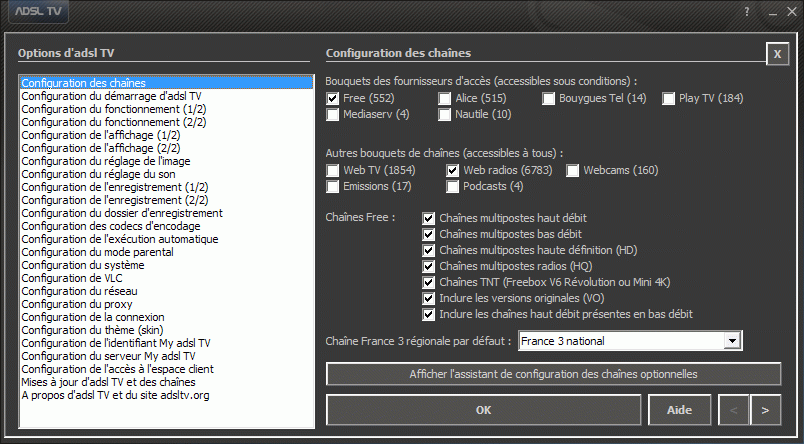Uncheck Chaînes multipostes haute définition (HD)

[x=429, y=250]
